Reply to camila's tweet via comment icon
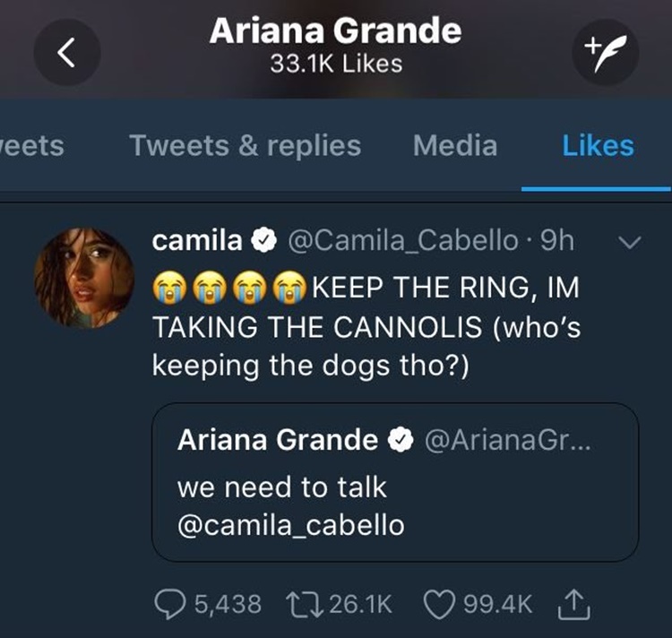Viewport: 672px width, 638px height. click(x=169, y=604)
